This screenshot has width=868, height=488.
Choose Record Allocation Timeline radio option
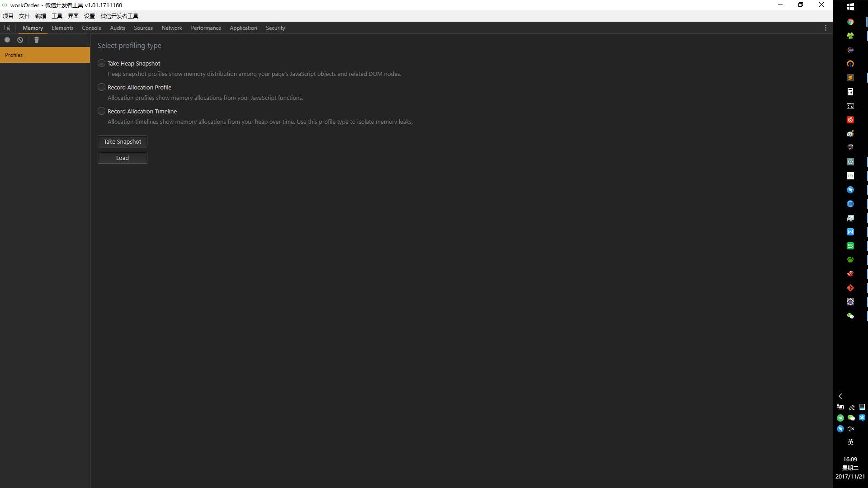tap(101, 111)
